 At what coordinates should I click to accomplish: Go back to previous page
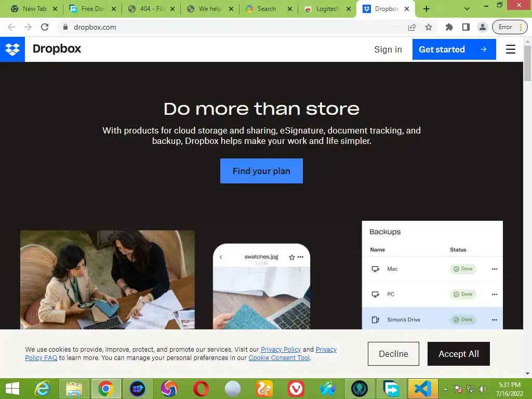11,27
